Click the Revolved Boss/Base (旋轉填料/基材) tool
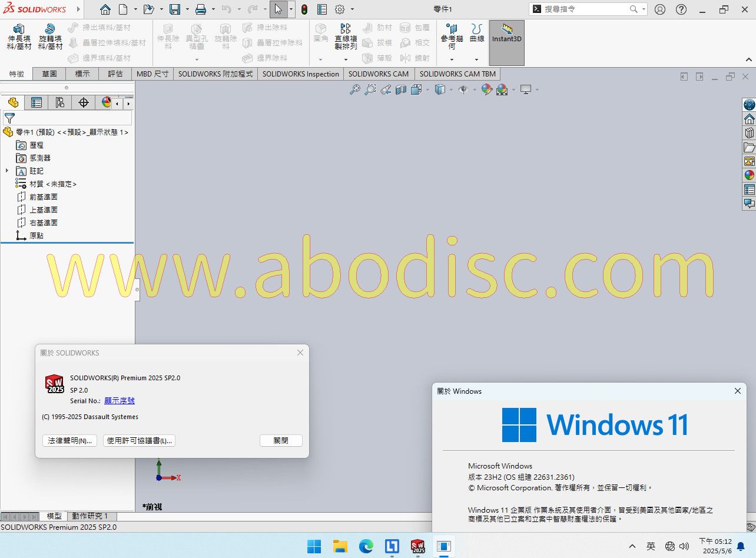The height and width of the screenshot is (558, 756). coord(50,36)
